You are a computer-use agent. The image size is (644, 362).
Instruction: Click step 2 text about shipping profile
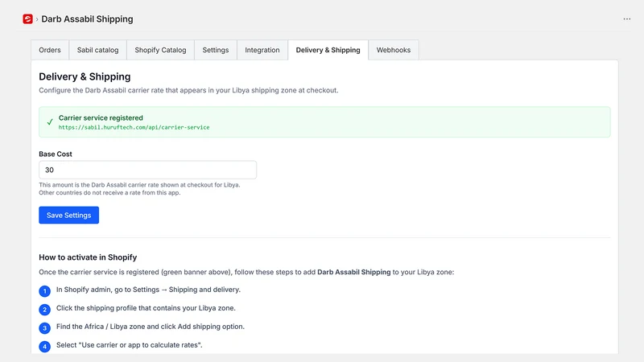point(146,308)
